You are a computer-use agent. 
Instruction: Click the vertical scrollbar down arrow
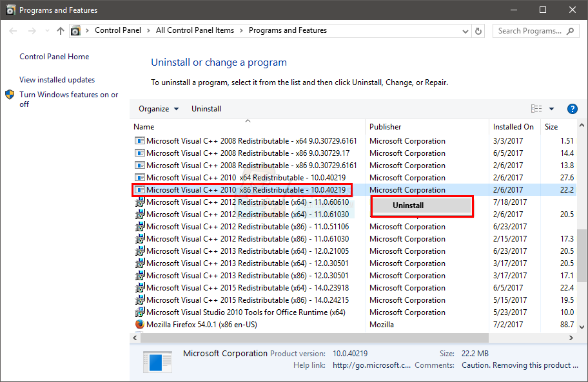(x=582, y=327)
